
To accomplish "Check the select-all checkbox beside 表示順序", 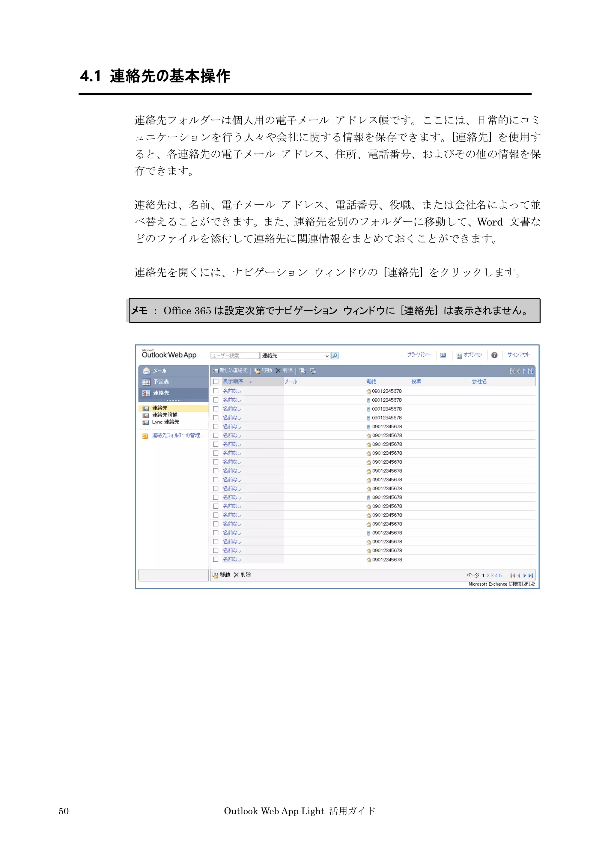I will pyautogui.click(x=216, y=382).
